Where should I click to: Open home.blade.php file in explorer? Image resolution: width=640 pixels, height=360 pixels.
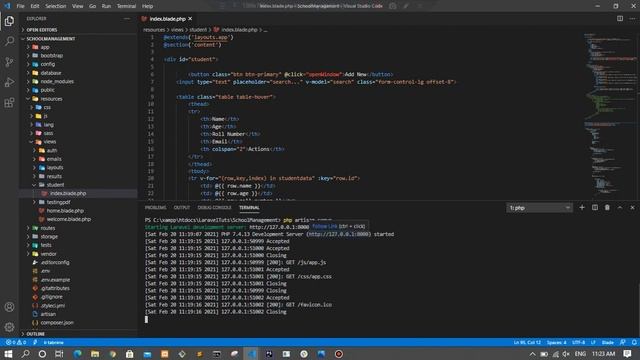65,211
